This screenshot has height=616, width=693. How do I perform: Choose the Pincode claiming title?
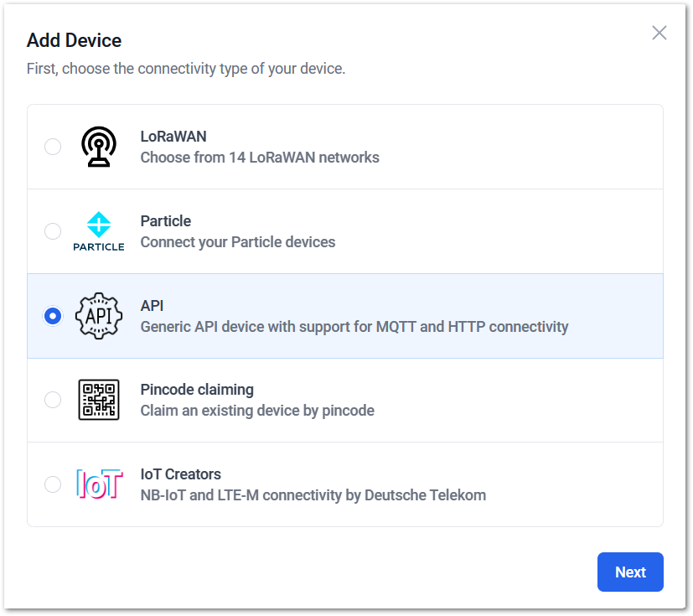[x=197, y=390]
